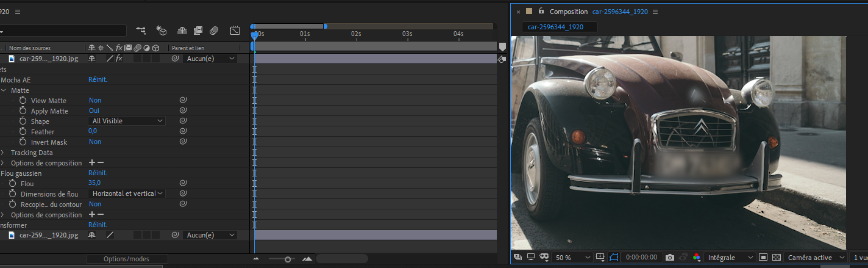Click the Feather stopwatch icon
The image size is (868, 268).
point(23,132)
